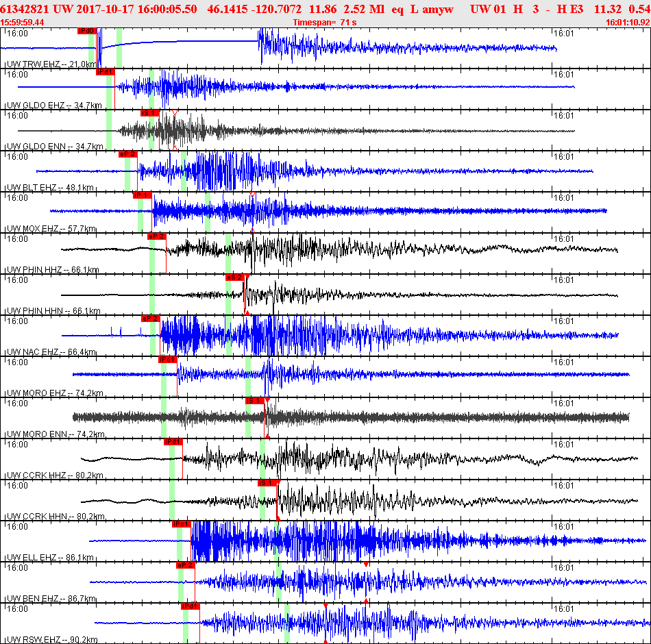Select the UW BLT EHZ -- 48.1km label
This screenshot has height=644, width=651.
[x=50, y=188]
